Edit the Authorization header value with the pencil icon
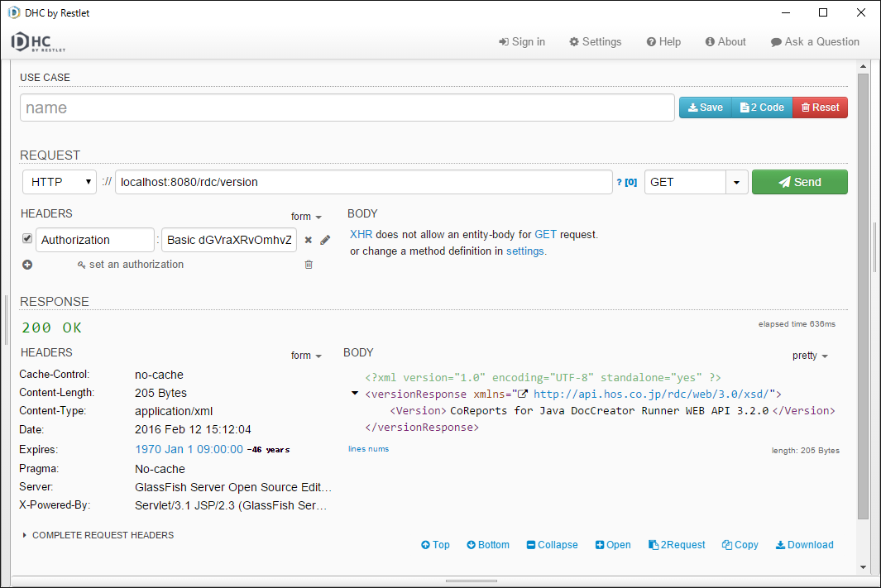This screenshot has width=881, height=588. tap(325, 240)
